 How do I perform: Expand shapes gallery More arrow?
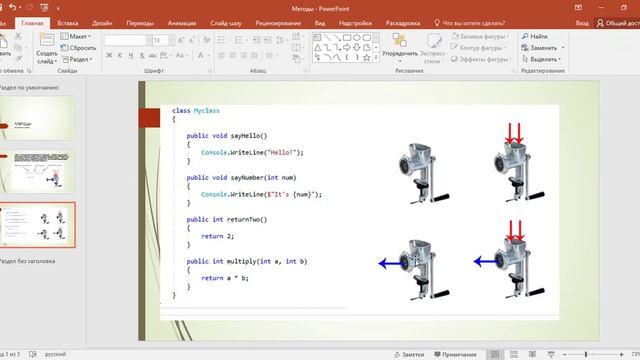pos(376,58)
